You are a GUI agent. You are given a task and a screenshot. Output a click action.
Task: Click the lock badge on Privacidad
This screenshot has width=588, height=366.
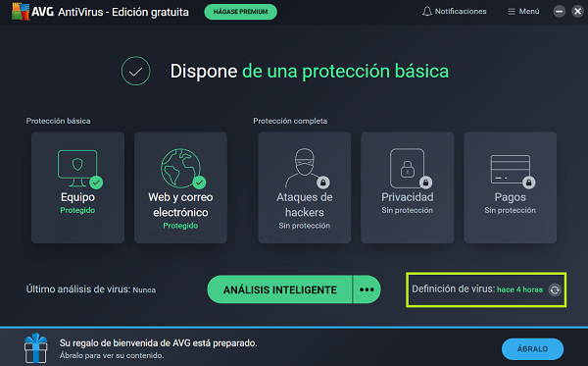click(x=425, y=183)
